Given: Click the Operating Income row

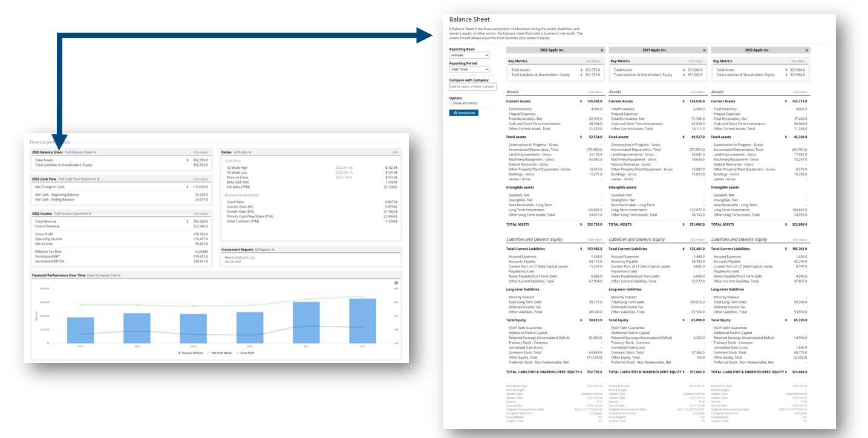Looking at the screenshot, I should (x=122, y=239).
